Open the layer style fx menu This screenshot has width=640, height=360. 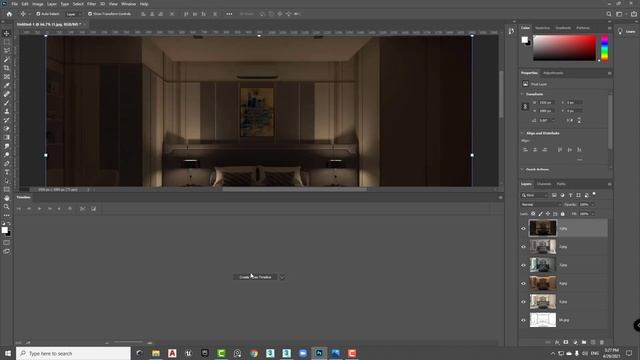557,342
